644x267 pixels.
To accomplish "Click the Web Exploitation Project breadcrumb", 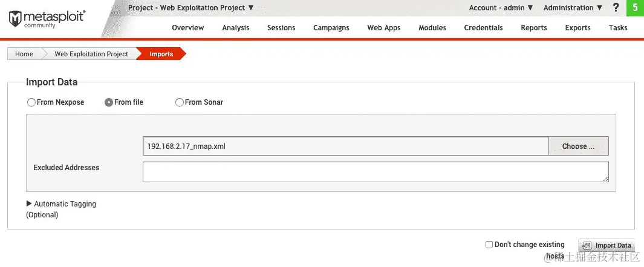I will coord(91,54).
